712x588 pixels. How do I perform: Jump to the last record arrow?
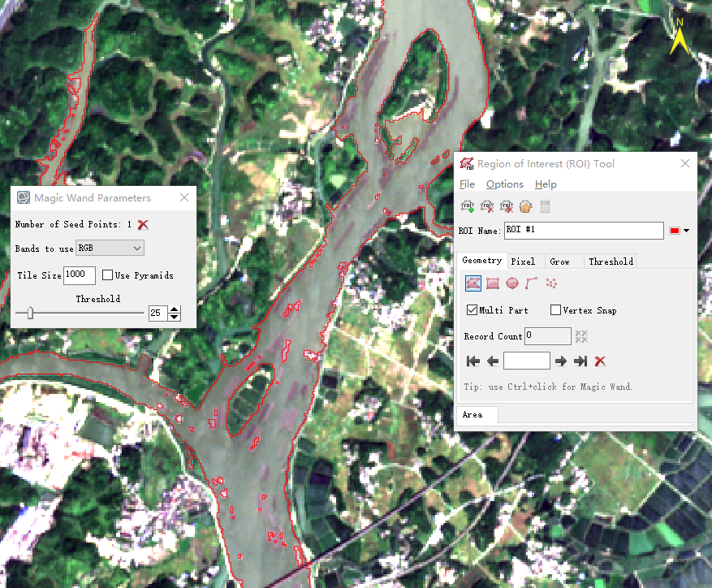(580, 361)
